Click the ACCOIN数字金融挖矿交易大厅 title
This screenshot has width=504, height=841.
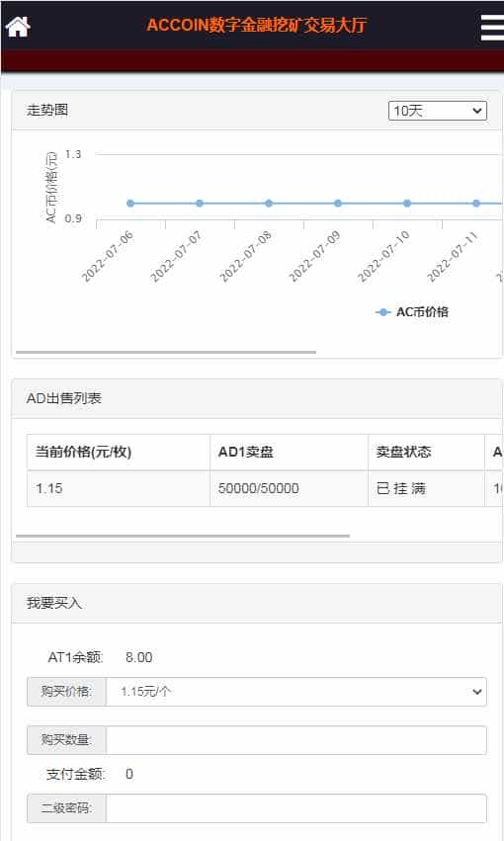(257, 26)
